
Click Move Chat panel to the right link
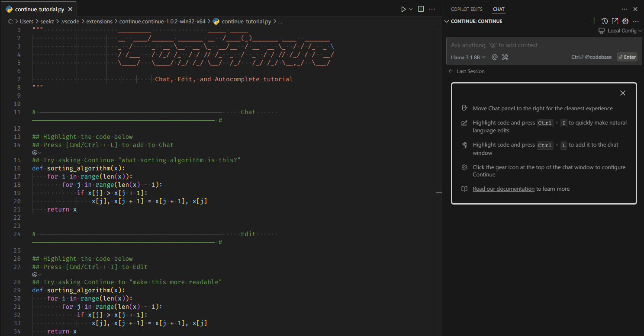tap(509, 109)
